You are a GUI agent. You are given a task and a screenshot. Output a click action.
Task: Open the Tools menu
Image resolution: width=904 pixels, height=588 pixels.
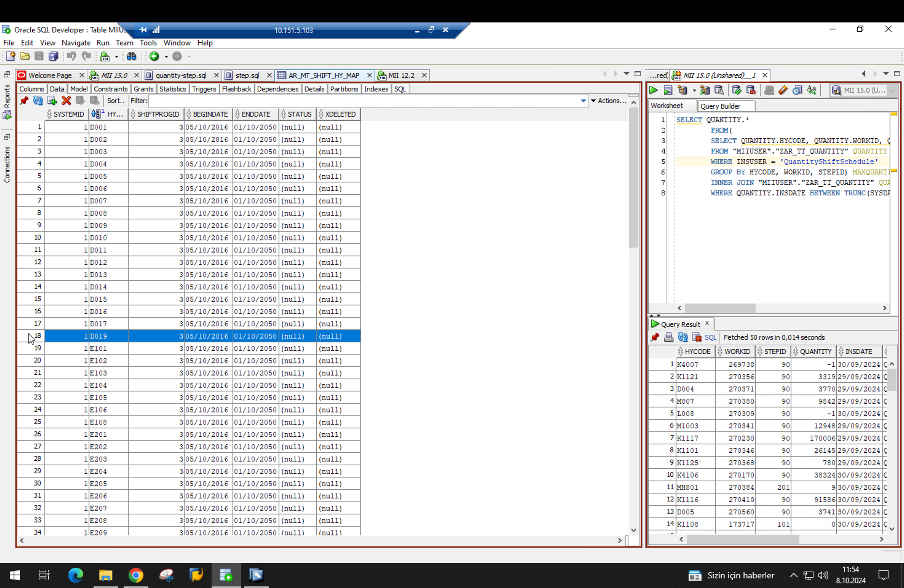148,42
